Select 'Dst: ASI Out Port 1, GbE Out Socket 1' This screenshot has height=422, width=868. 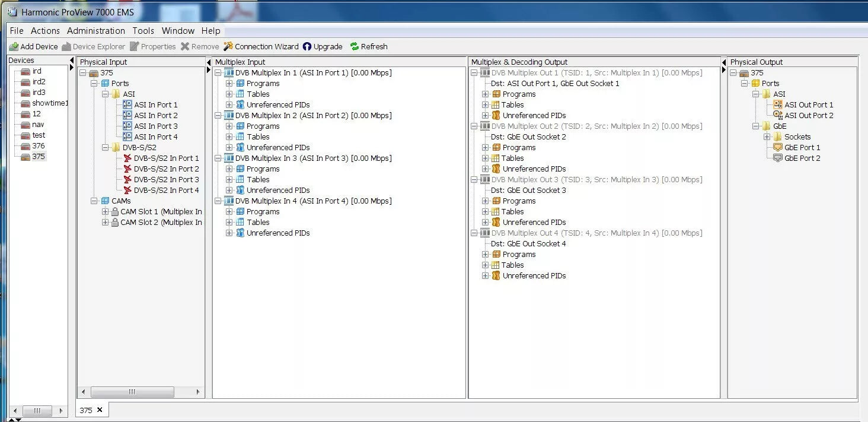pyautogui.click(x=555, y=83)
